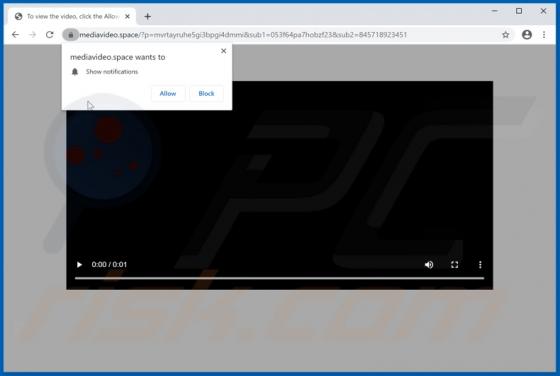Bookmark this page with the star
Image resolution: width=560 pixels, height=376 pixels.
pyautogui.click(x=505, y=35)
